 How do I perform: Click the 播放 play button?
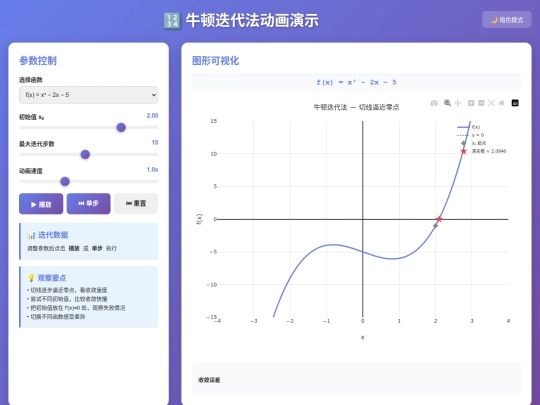[41, 204]
